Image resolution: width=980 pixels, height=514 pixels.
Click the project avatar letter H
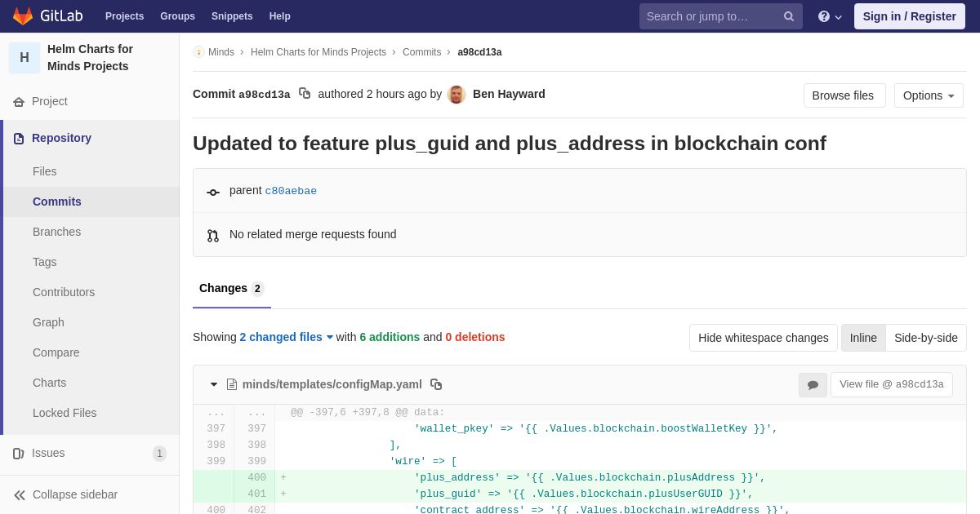pyautogui.click(x=24, y=58)
